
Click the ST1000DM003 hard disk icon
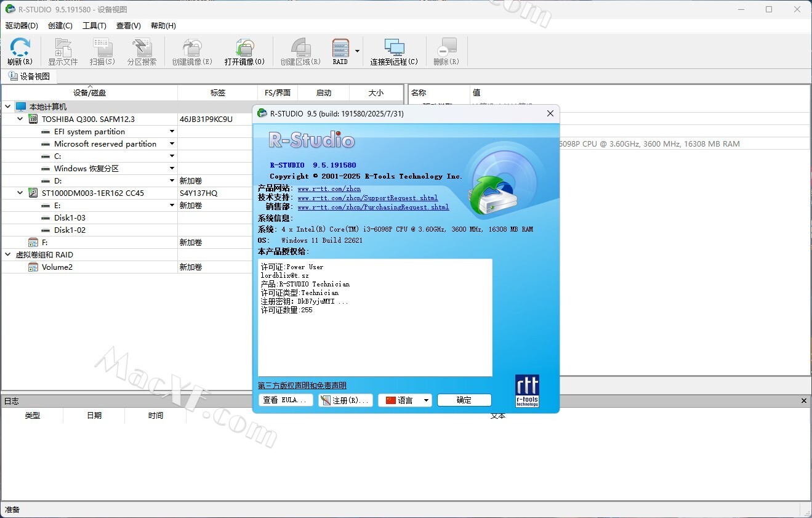click(33, 193)
